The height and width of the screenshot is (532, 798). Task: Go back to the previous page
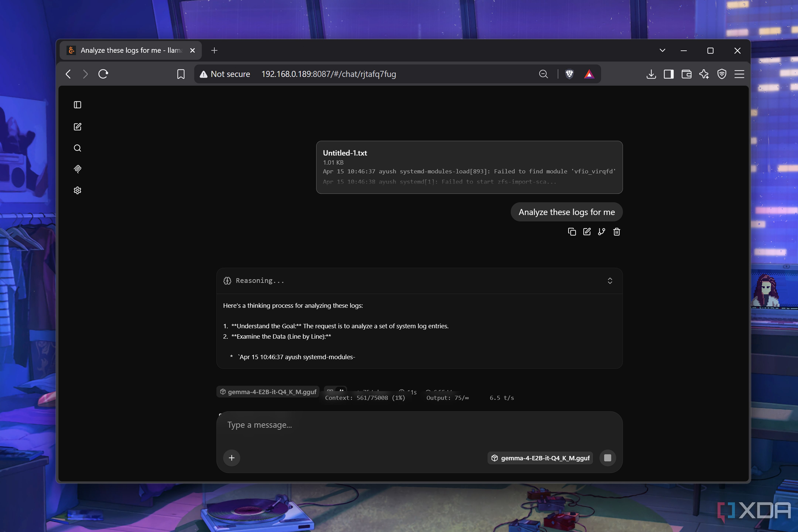coord(68,74)
